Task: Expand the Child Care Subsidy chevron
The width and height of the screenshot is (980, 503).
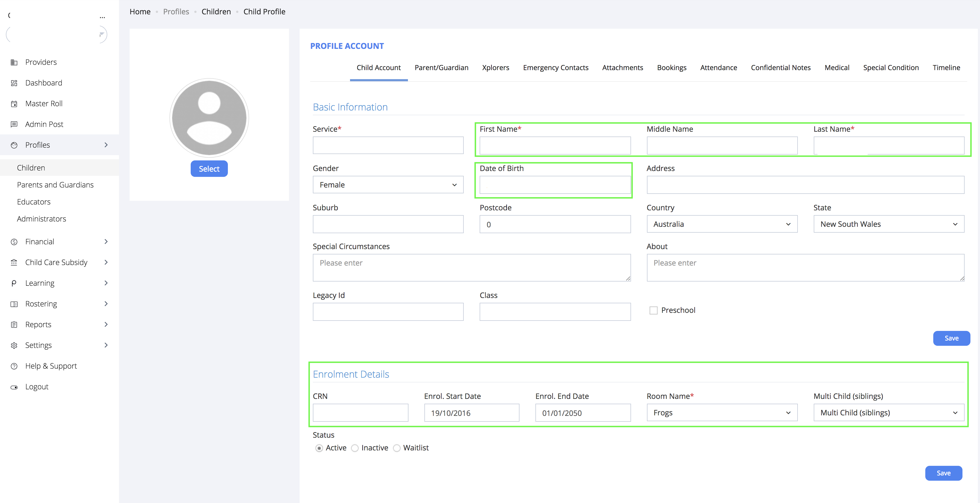Action: click(x=106, y=262)
